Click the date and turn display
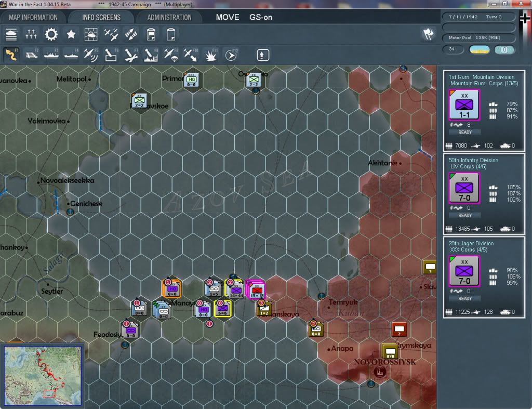The height and width of the screenshot is (409, 532). coord(478,17)
